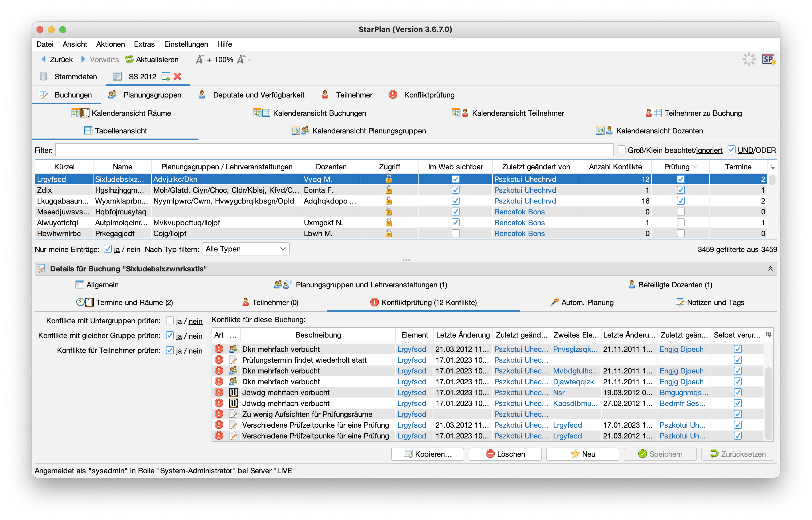Click the increase font size icon
This screenshot has width=812, height=520.
pyautogui.click(x=200, y=59)
